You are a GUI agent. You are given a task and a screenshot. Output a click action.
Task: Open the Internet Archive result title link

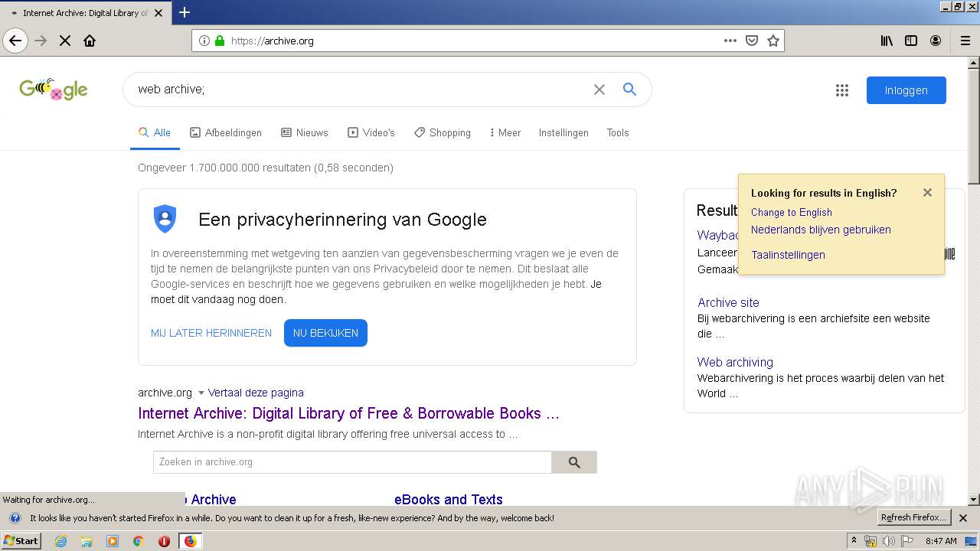348,413
